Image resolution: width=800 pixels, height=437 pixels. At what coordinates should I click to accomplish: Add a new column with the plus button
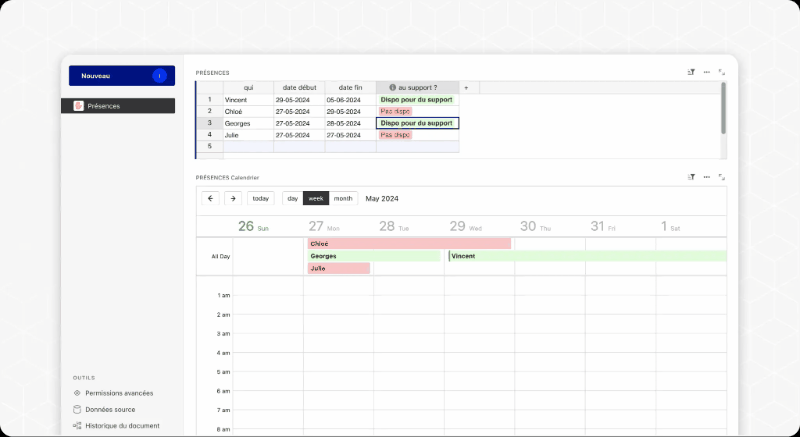pos(466,88)
